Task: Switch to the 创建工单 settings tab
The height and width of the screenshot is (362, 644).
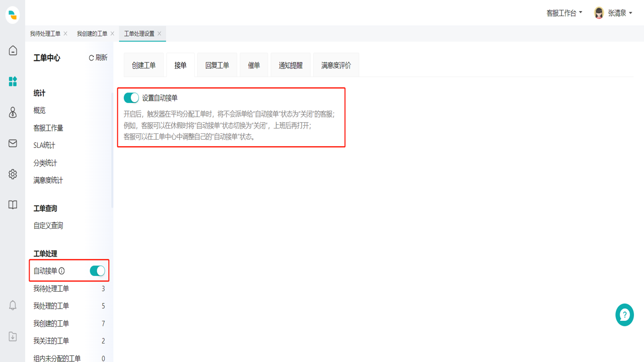Action: coord(144,65)
